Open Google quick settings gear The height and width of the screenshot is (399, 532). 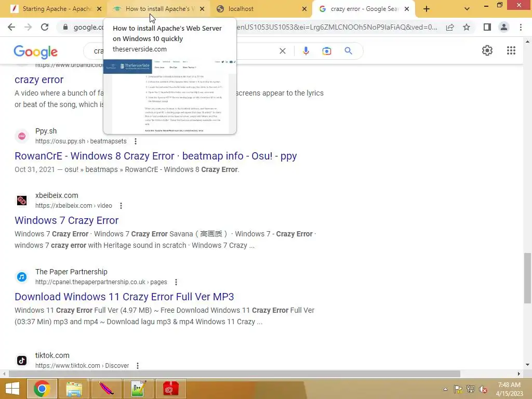(487, 50)
